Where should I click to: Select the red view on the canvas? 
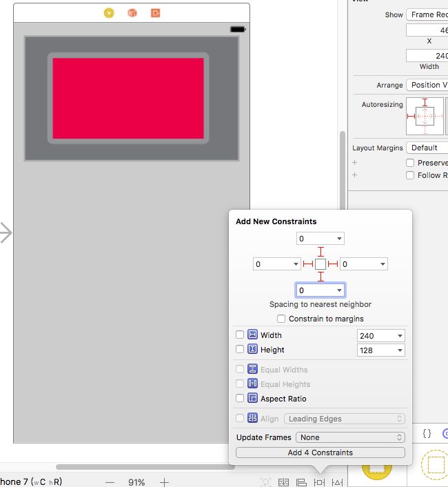pos(128,98)
